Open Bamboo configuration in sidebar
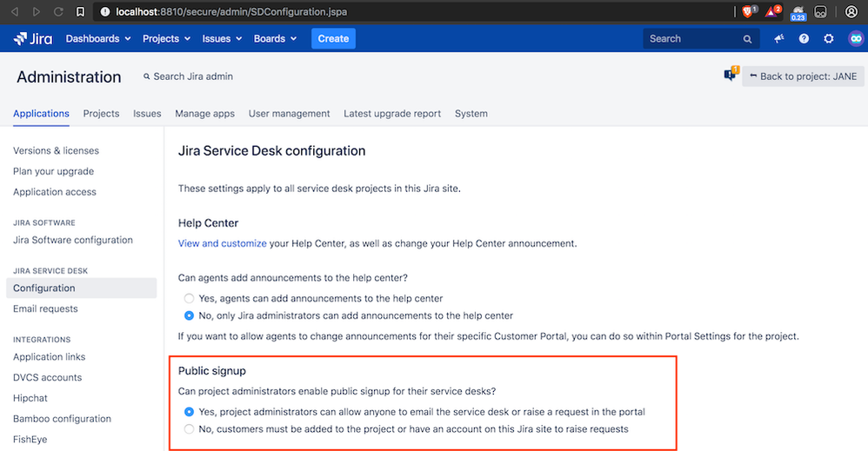This screenshot has height=451, width=868. 62,419
